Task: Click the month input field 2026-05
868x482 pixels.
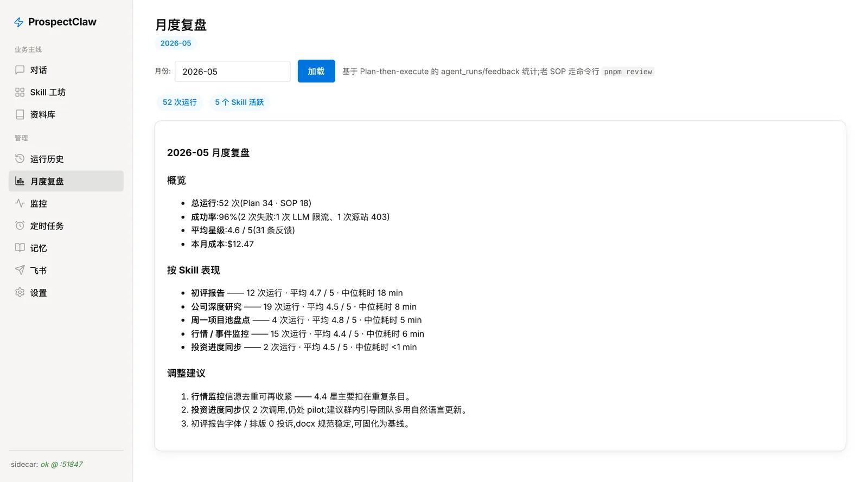Action: coord(233,72)
